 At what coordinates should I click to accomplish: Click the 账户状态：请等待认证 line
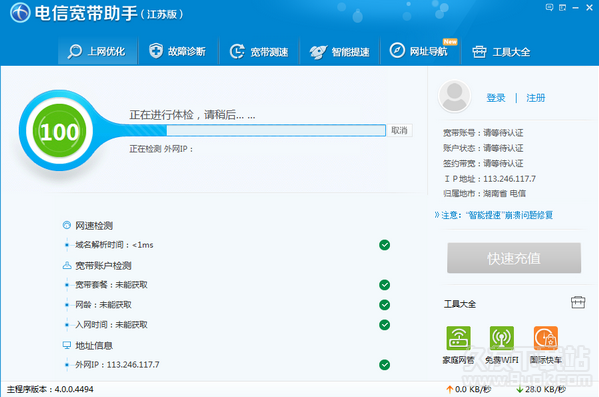(x=483, y=148)
